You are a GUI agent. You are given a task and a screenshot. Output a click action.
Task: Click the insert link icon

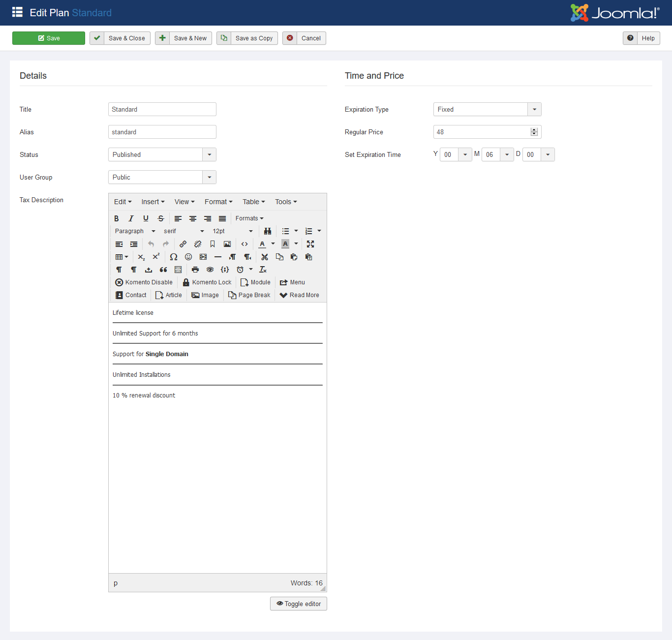click(183, 244)
